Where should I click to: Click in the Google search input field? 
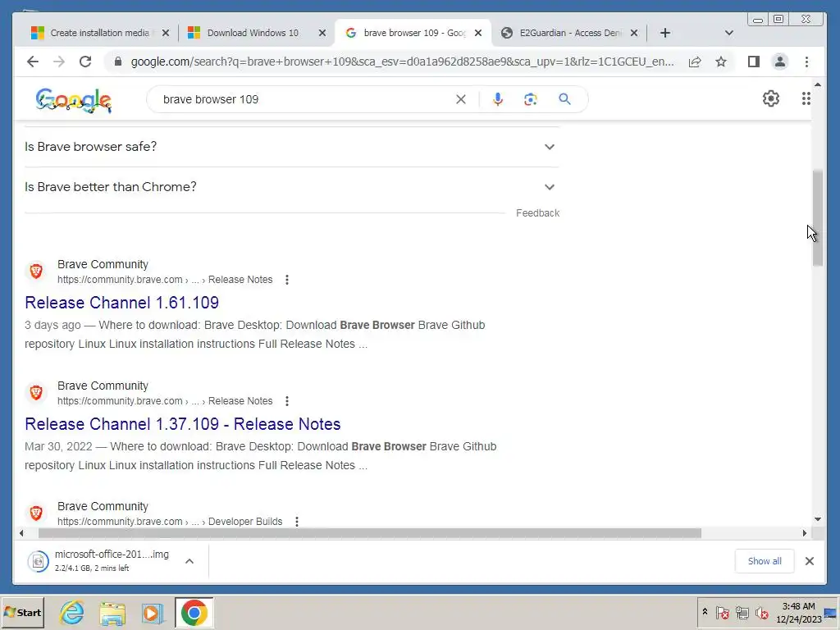[305, 99]
